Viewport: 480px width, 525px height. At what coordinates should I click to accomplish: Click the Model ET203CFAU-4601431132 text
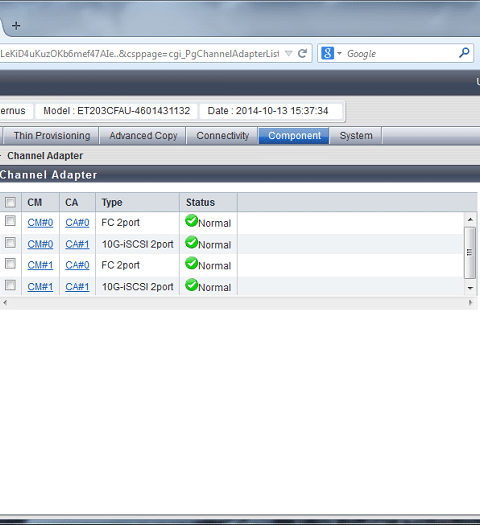117,111
